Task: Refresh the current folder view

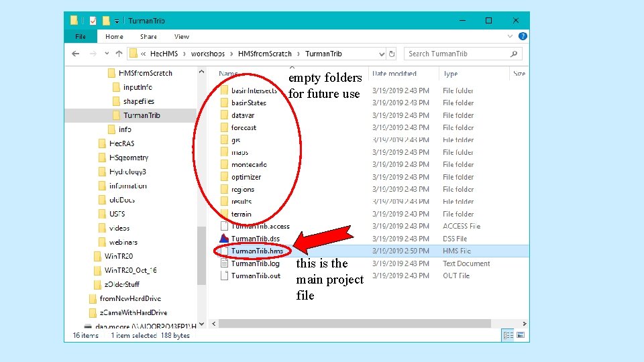Action: pyautogui.click(x=392, y=54)
